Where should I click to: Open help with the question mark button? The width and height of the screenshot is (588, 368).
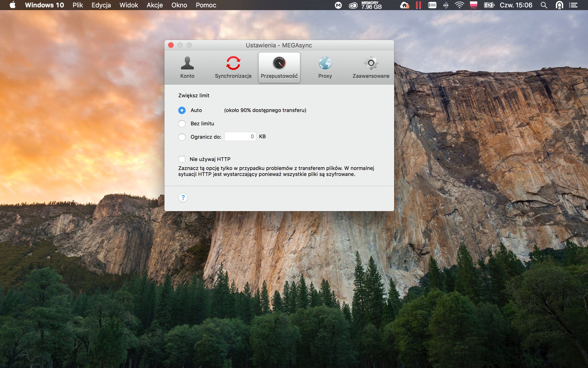pyautogui.click(x=183, y=198)
